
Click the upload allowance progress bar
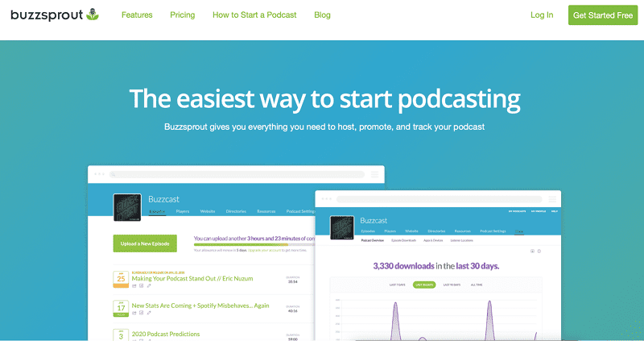click(254, 245)
